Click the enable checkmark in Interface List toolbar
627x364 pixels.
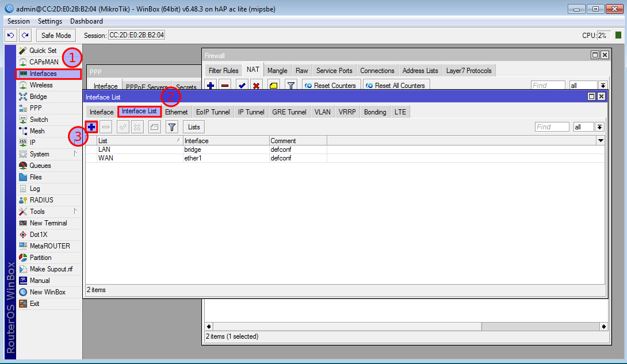(x=123, y=127)
